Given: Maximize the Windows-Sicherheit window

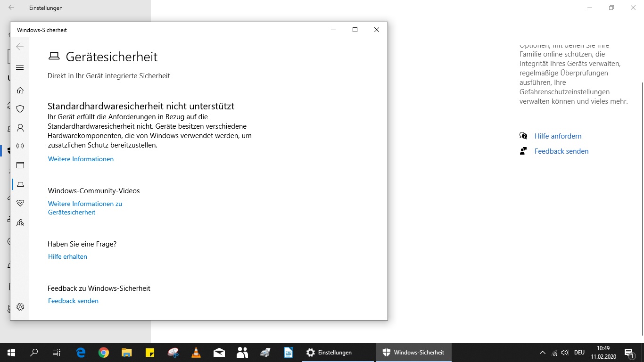Looking at the screenshot, I should click(355, 30).
